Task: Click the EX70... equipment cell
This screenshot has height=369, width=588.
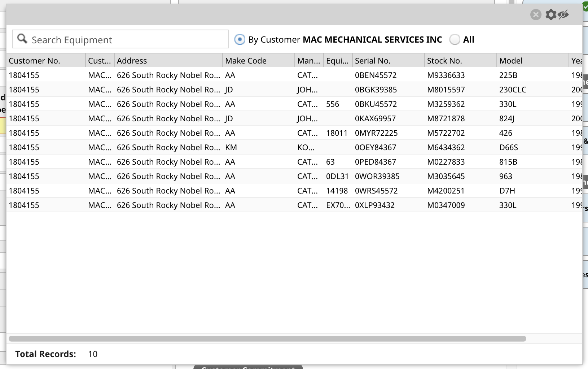Action: click(x=338, y=205)
